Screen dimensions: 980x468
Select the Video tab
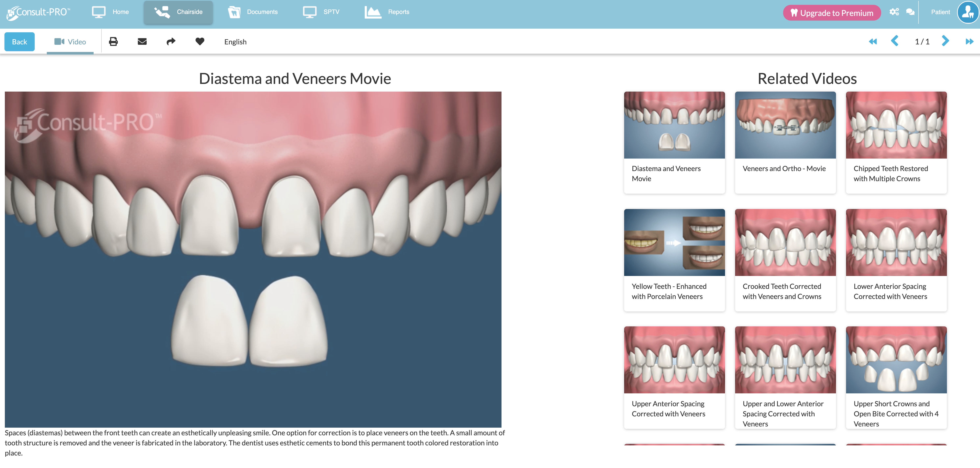coord(70,42)
